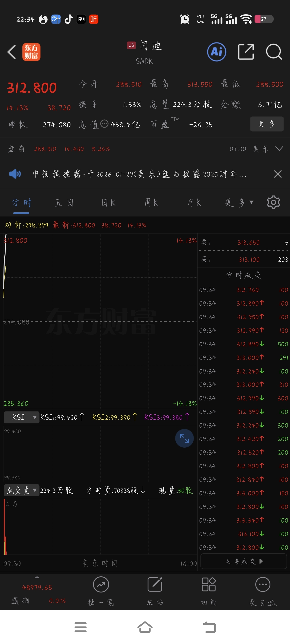
Task: Tap the share export icon
Action: 246,52
